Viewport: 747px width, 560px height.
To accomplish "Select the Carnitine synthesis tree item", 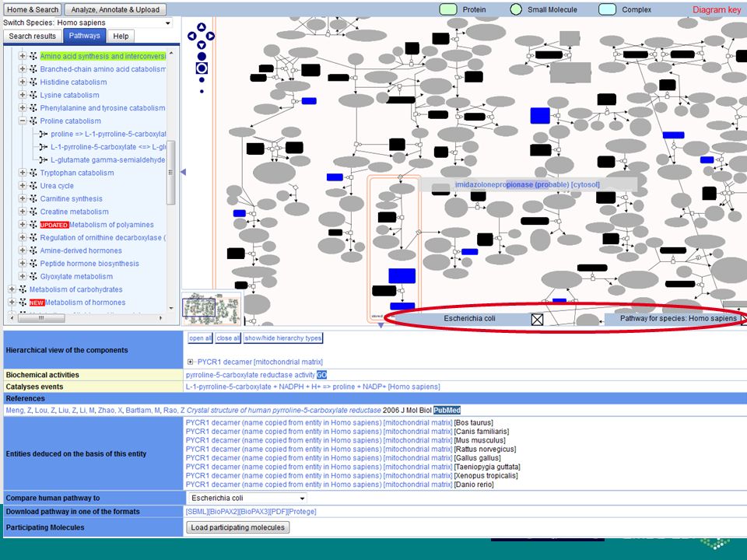I will 71,198.
